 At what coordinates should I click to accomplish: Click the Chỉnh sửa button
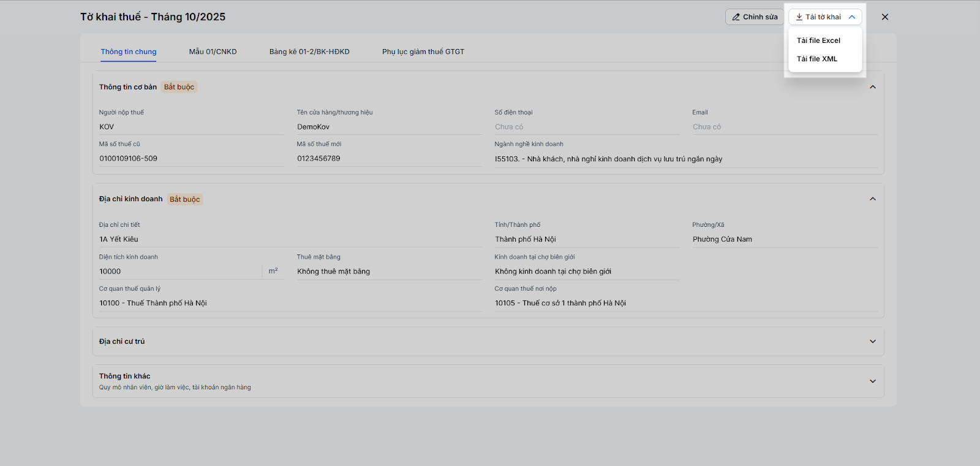[x=755, y=17]
